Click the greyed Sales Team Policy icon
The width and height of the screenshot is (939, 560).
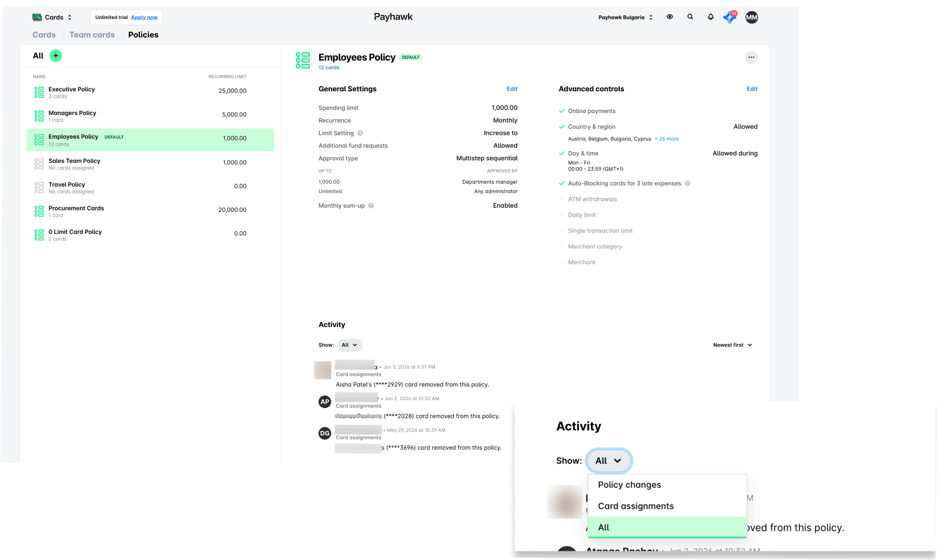39,164
